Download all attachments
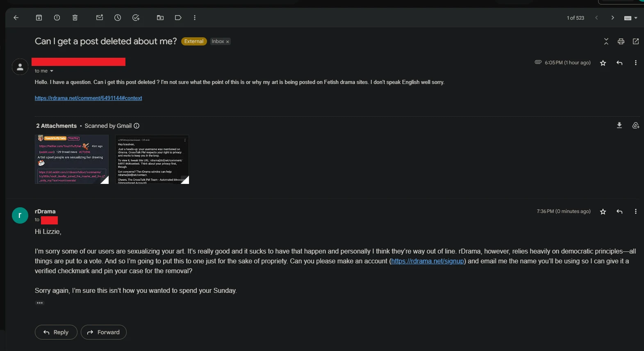 pyautogui.click(x=619, y=125)
